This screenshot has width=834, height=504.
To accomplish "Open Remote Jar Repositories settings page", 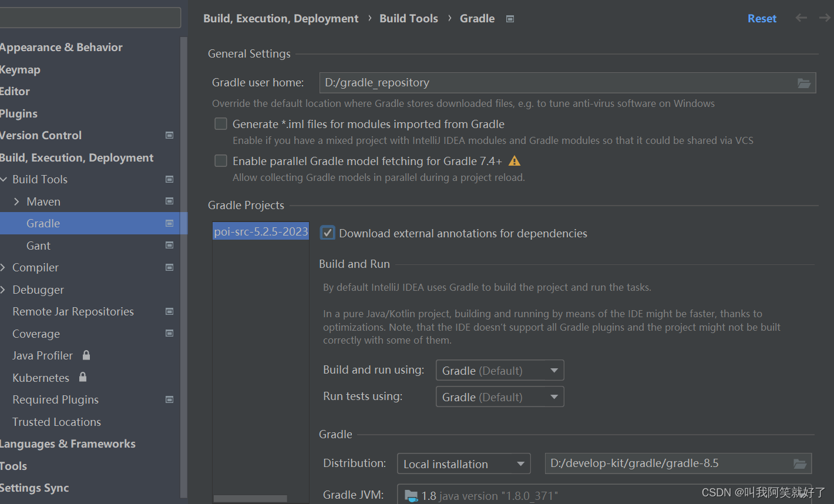I will (x=73, y=311).
